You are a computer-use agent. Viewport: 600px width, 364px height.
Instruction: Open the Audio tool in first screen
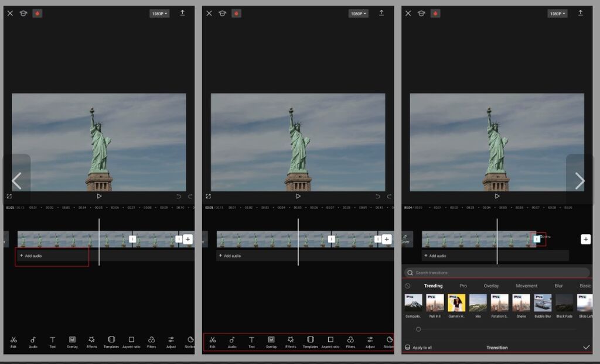(x=33, y=342)
